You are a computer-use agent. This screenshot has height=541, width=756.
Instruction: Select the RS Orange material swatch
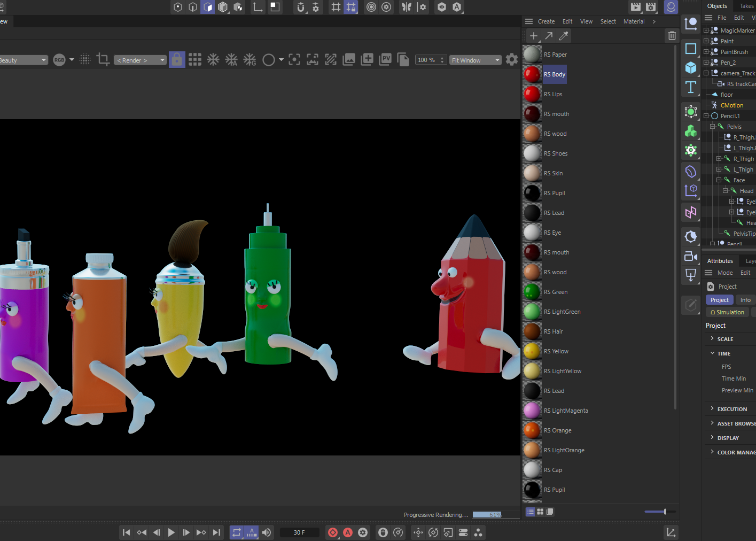click(532, 430)
